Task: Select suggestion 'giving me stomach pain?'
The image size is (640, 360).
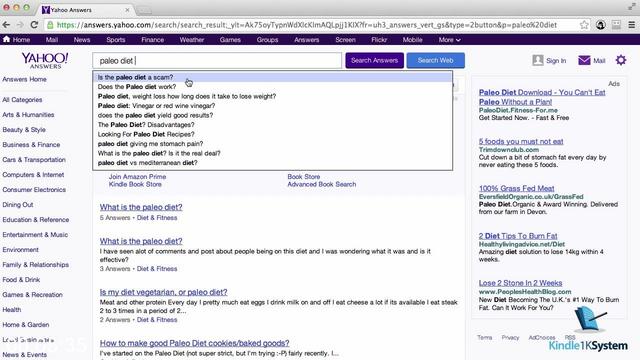Action: click(272, 144)
